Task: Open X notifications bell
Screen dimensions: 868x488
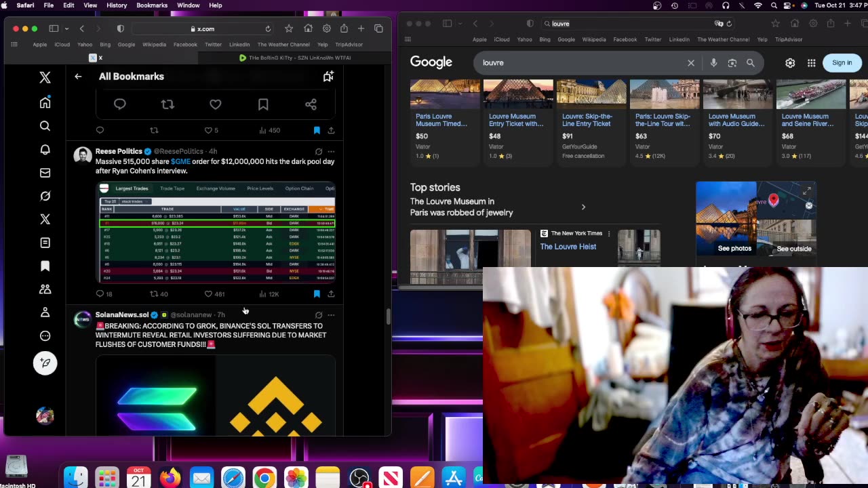Action: pos(45,149)
